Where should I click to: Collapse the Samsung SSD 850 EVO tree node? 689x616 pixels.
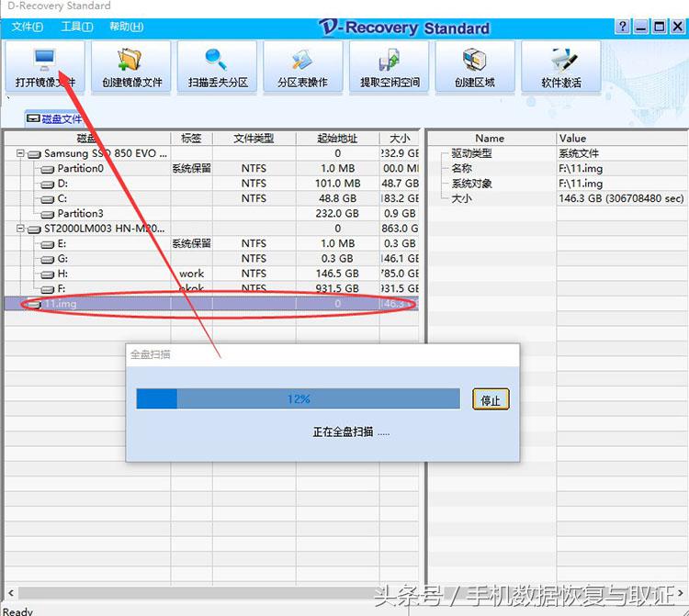point(21,154)
